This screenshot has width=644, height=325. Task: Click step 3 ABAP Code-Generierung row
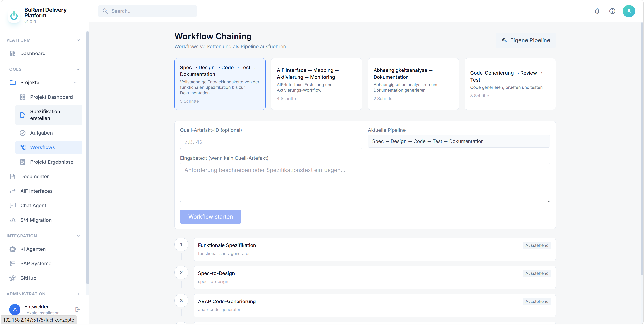[375, 305]
